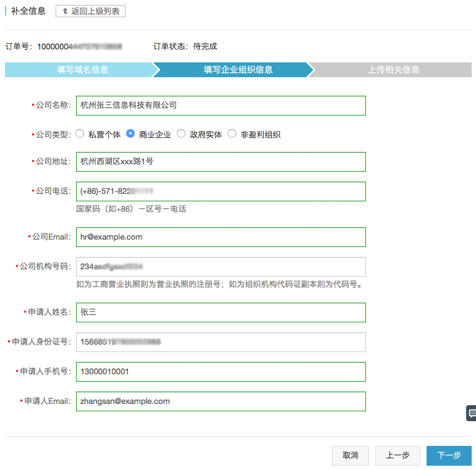Click the 返回上级列表 back button
Image resolution: width=476 pixels, height=470 pixels.
(x=90, y=11)
